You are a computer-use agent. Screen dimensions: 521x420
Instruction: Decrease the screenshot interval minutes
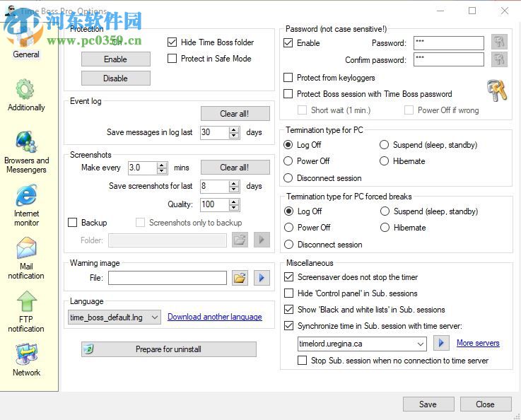[x=161, y=171]
